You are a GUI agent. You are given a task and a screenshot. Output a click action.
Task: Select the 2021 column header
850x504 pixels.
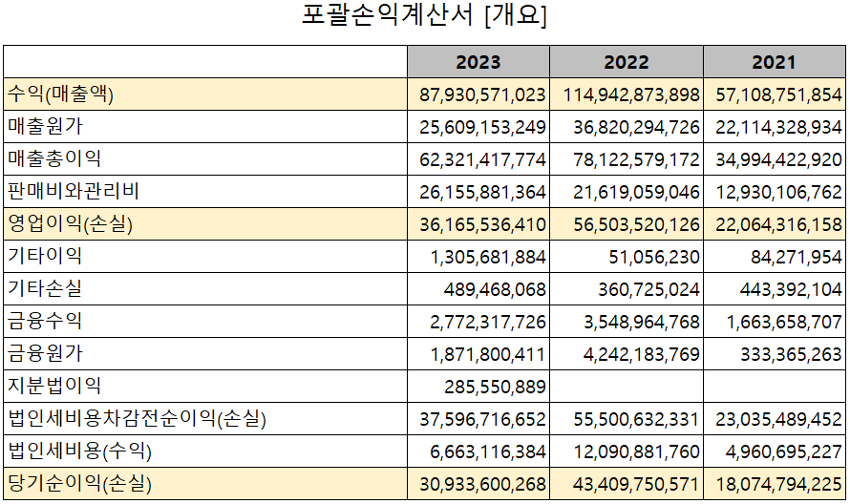pos(775,62)
